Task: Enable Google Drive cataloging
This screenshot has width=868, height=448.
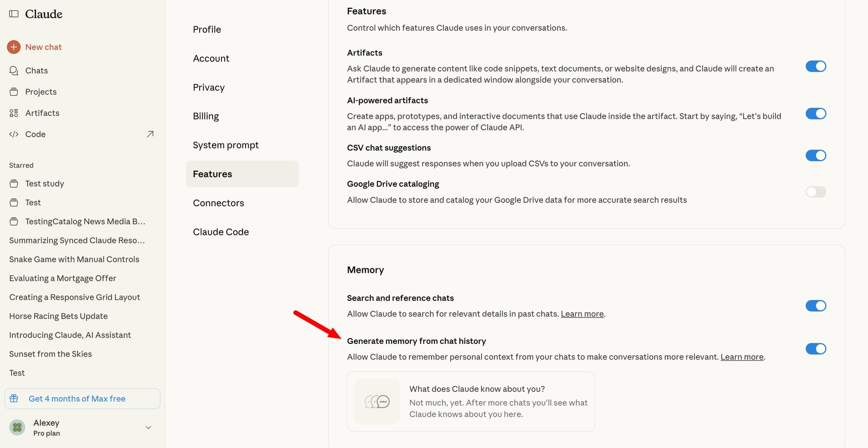Action: (815, 192)
